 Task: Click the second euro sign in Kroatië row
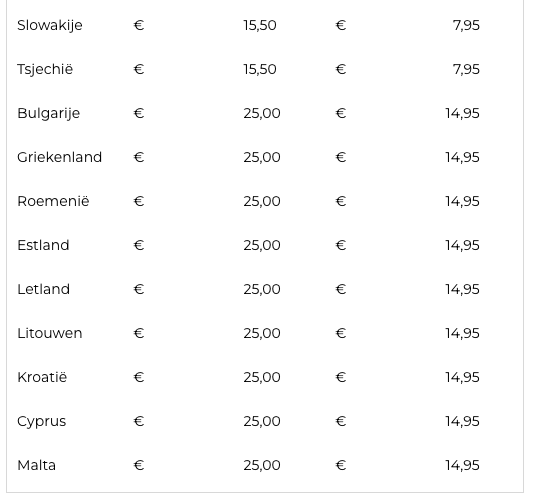(x=341, y=377)
